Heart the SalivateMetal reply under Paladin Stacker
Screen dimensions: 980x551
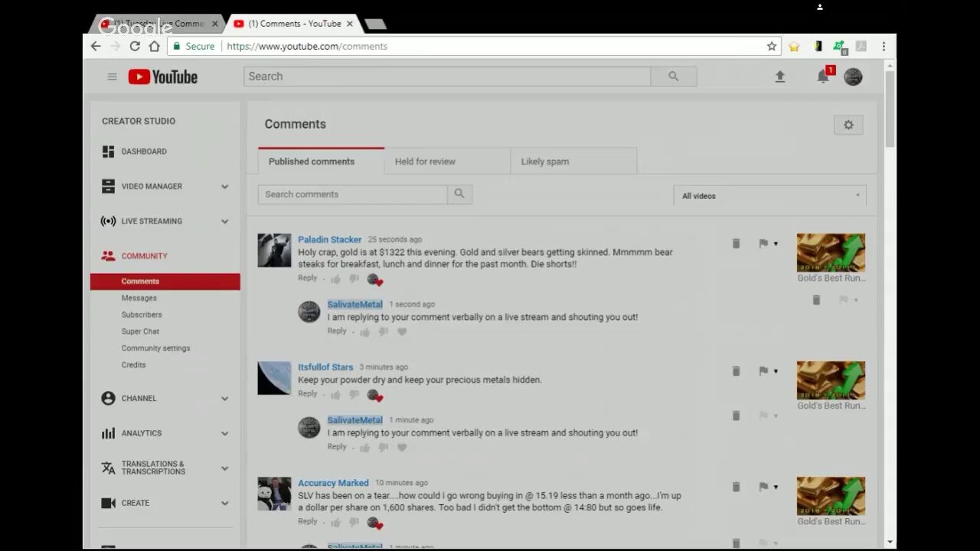coord(402,332)
